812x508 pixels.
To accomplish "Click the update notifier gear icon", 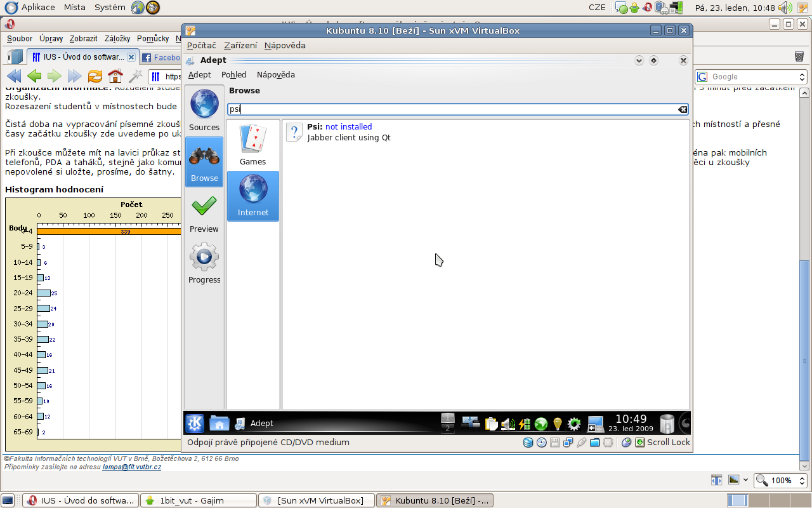I will (574, 424).
